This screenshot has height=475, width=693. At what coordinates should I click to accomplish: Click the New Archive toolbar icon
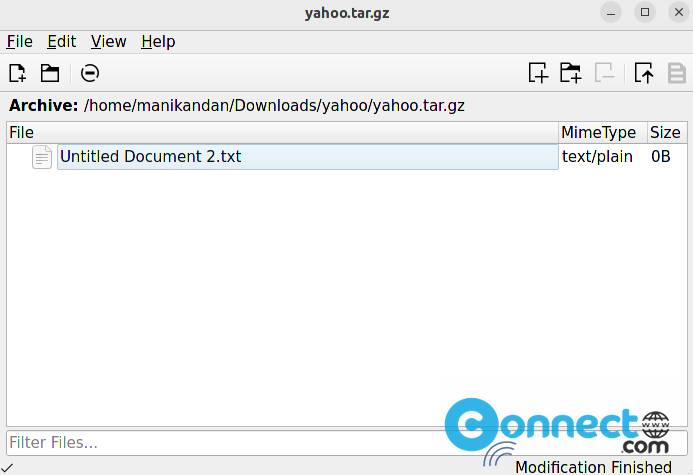click(18, 73)
